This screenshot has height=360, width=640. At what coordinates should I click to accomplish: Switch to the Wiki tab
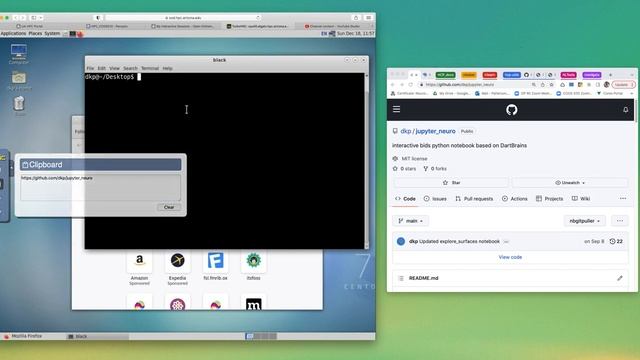click(581, 199)
